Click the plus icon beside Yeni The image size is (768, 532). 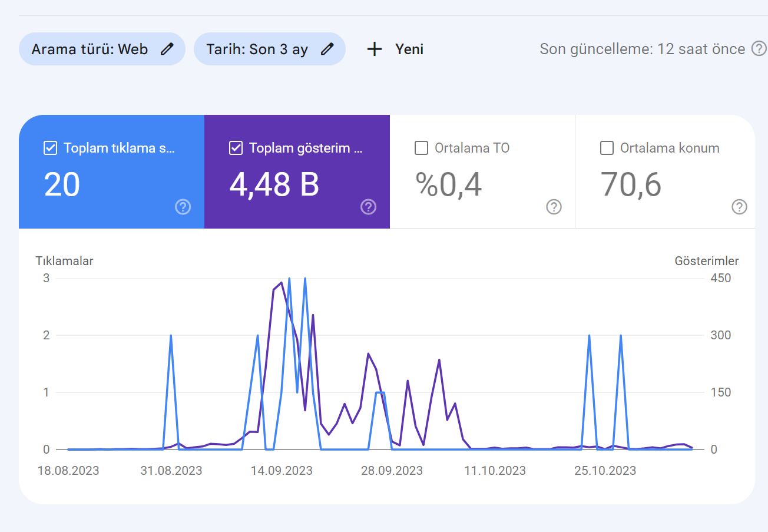tap(375, 49)
